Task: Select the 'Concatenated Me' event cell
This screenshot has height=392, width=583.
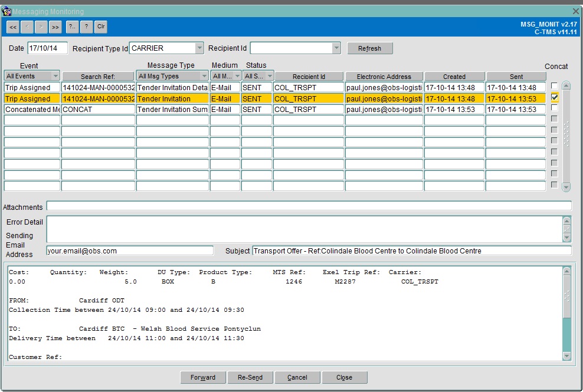Action: [x=32, y=110]
